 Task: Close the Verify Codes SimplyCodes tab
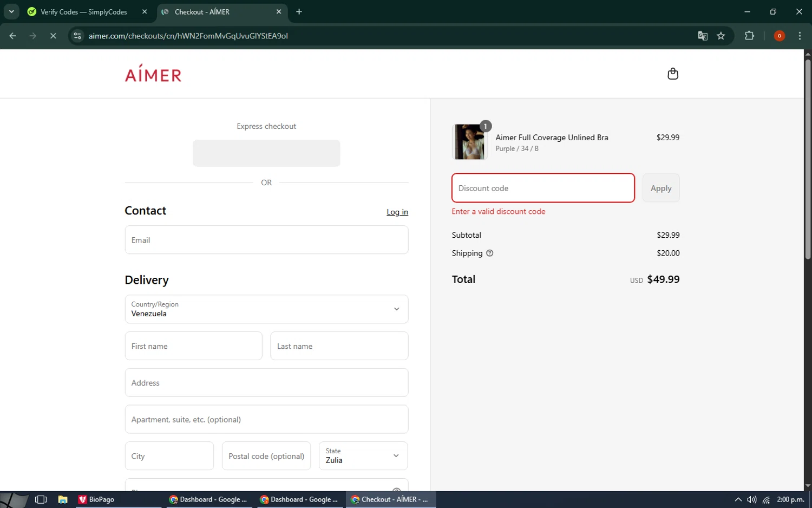[x=145, y=11]
